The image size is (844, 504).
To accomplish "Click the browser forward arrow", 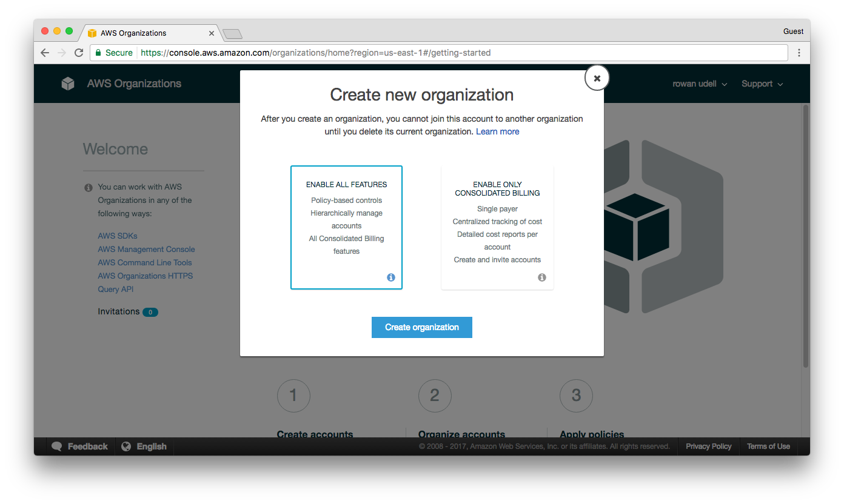I will click(x=61, y=53).
